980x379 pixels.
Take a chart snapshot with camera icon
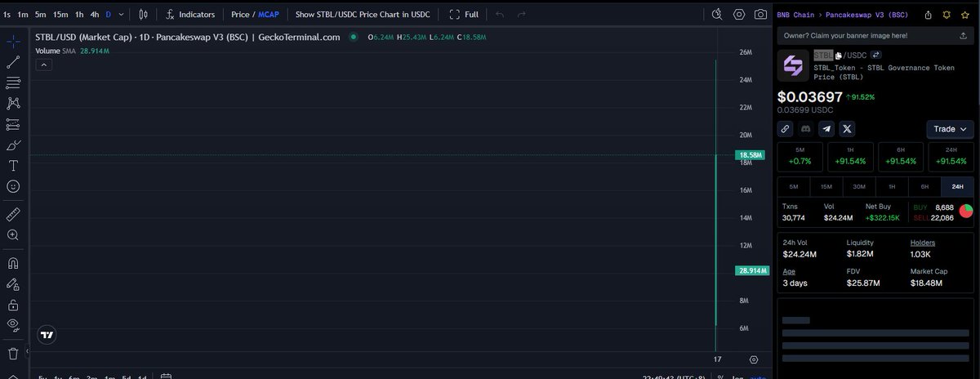(760, 14)
